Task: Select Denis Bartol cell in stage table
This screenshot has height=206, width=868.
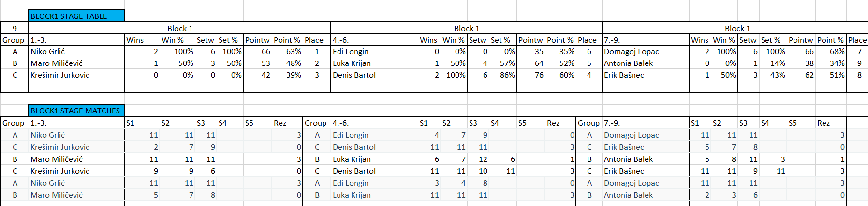Action: (374, 75)
